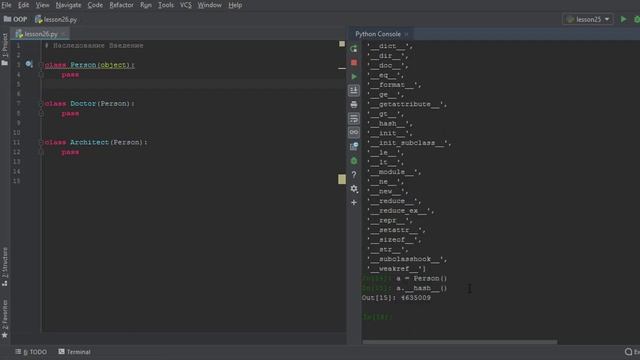640x360 pixels.
Task: Run the lesson25 configuration with the green arrow
Action: (x=623, y=19)
